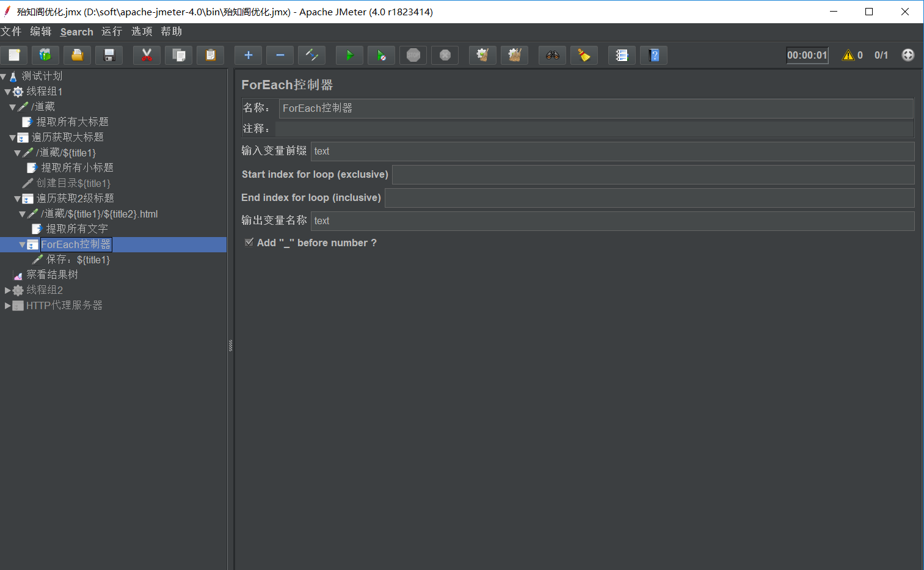Click the New test plan icon
The width and height of the screenshot is (924, 570).
14,55
